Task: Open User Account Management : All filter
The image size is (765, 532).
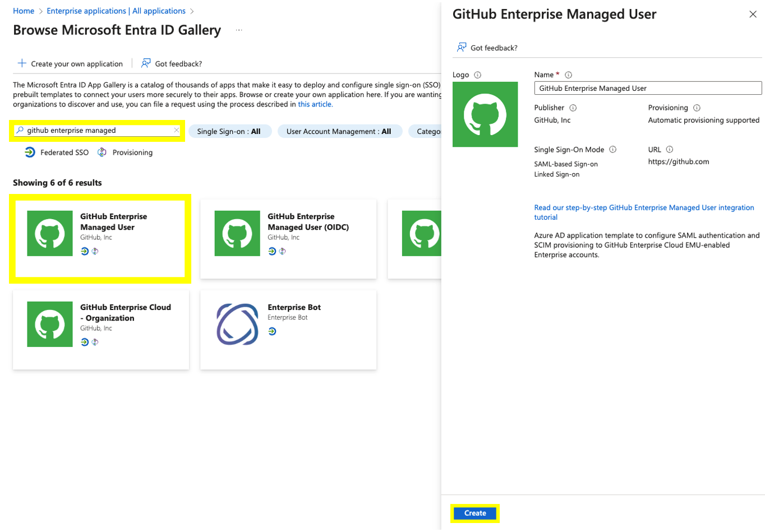Action: coord(339,131)
